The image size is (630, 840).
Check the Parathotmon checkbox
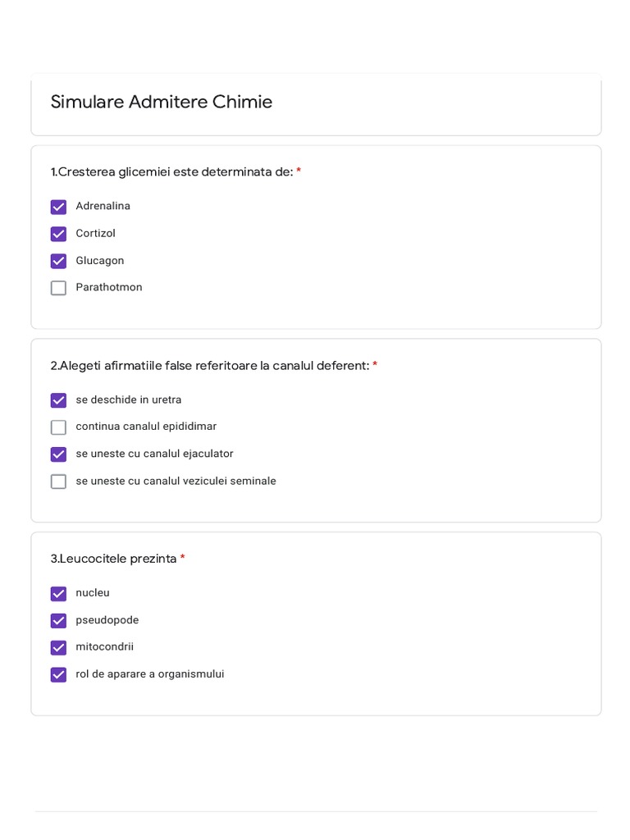tap(58, 288)
